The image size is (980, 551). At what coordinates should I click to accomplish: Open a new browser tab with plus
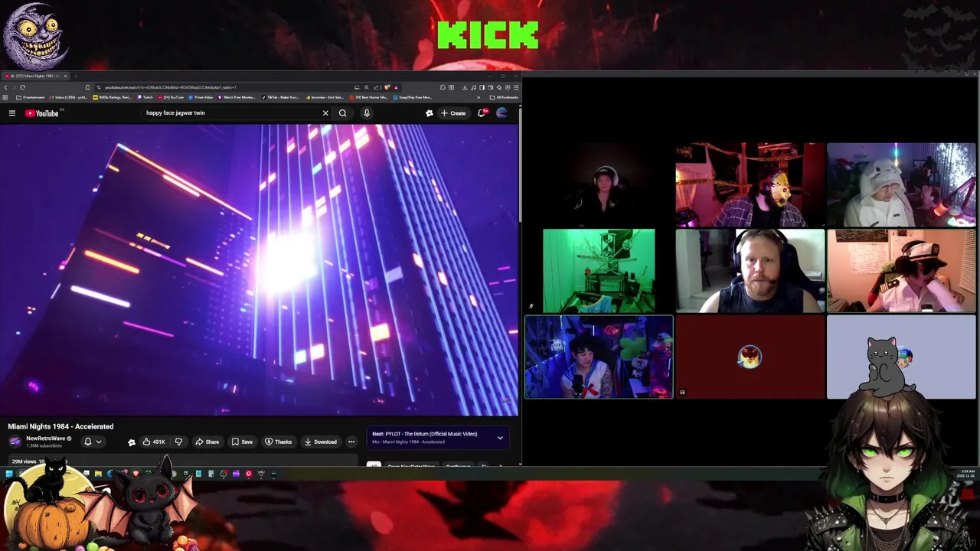tap(76, 76)
